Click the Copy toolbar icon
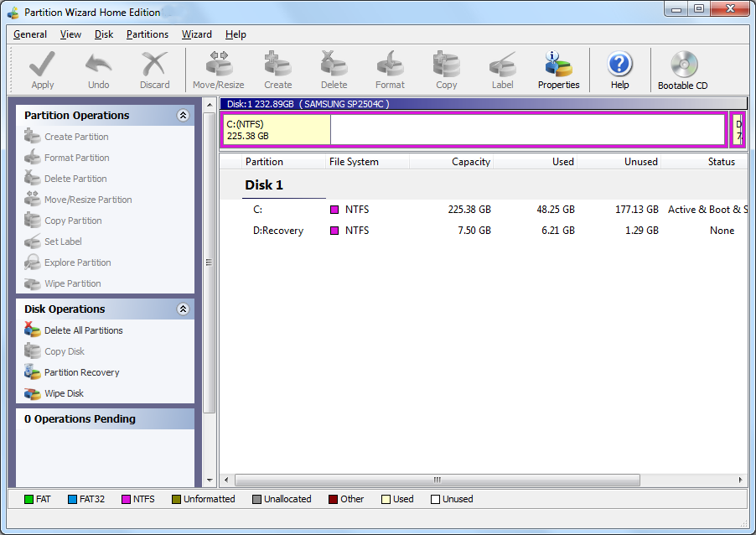Screen dimensions: 756x535 [447, 65]
